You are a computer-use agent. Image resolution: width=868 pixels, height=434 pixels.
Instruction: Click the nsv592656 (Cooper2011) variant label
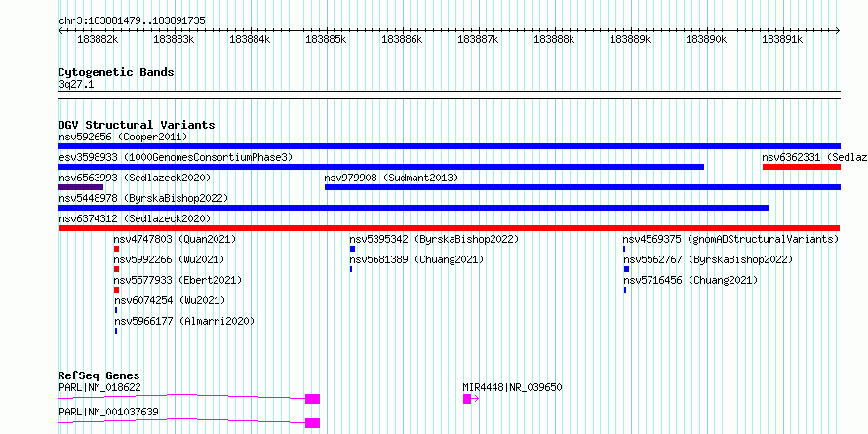coord(123,137)
